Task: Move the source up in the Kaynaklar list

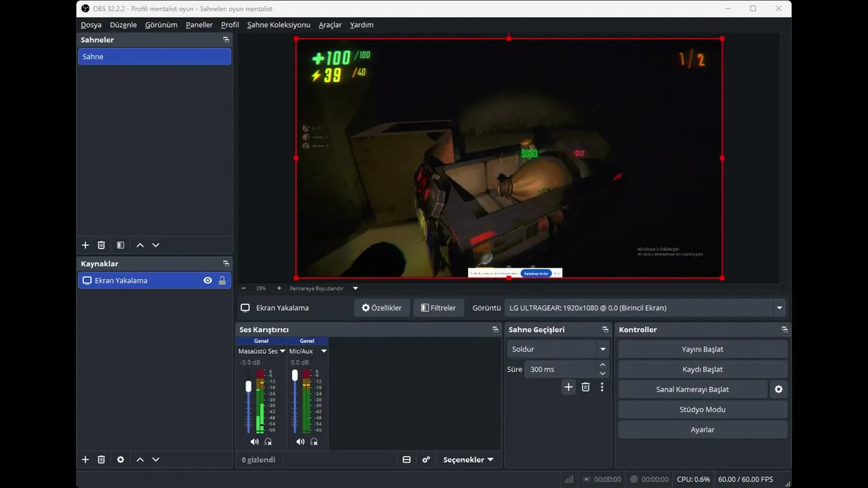Action: coord(140,460)
